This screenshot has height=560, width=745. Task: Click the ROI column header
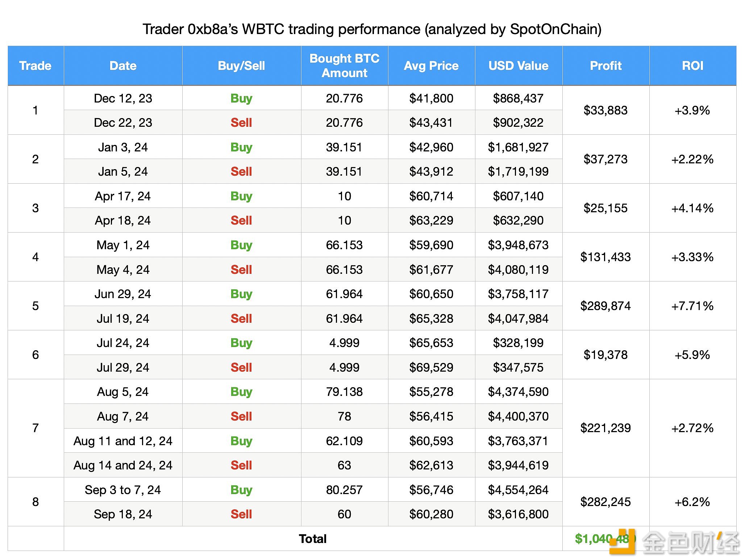692,66
